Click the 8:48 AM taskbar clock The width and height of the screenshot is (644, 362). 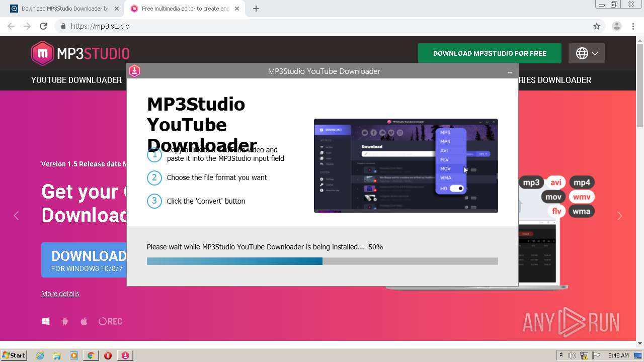coord(618,355)
